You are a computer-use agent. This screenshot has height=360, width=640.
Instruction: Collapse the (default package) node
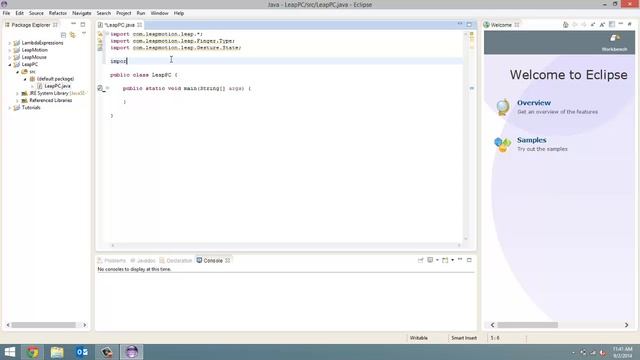click(25, 79)
